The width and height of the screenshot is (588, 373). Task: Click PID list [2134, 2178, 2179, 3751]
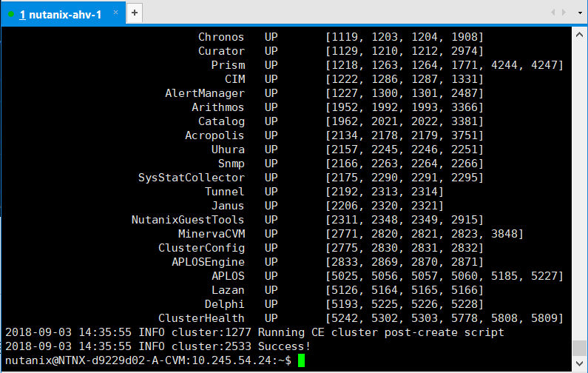click(x=405, y=135)
